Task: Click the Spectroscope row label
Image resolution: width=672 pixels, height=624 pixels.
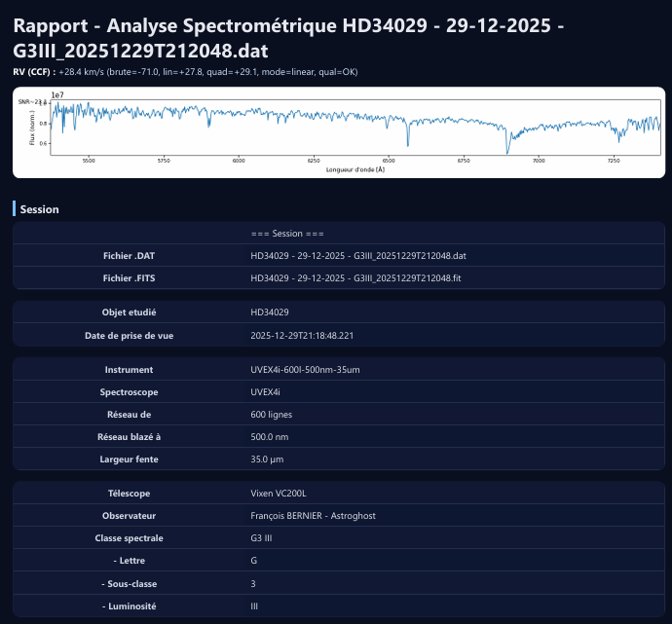Action: [x=130, y=392]
